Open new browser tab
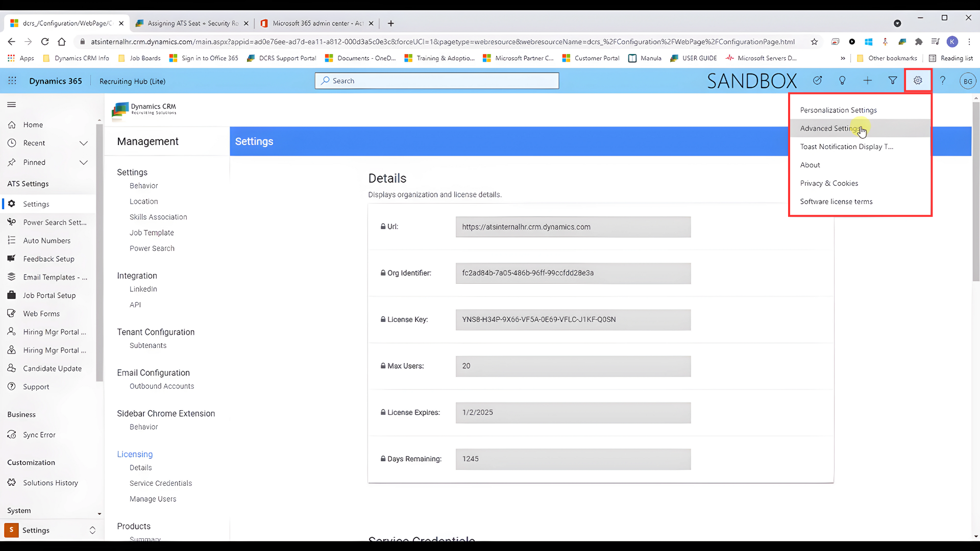 (390, 23)
